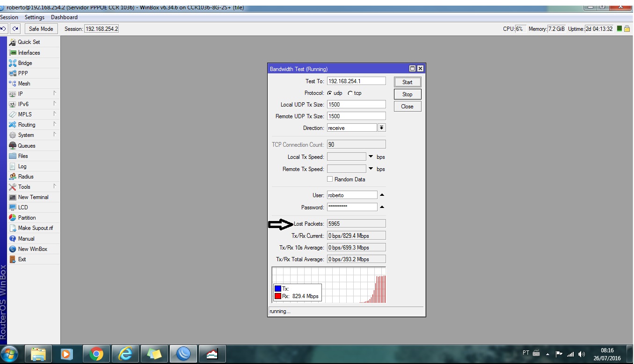Click the Close button in Bandwidth Test
The image size is (634, 364).
(x=408, y=107)
